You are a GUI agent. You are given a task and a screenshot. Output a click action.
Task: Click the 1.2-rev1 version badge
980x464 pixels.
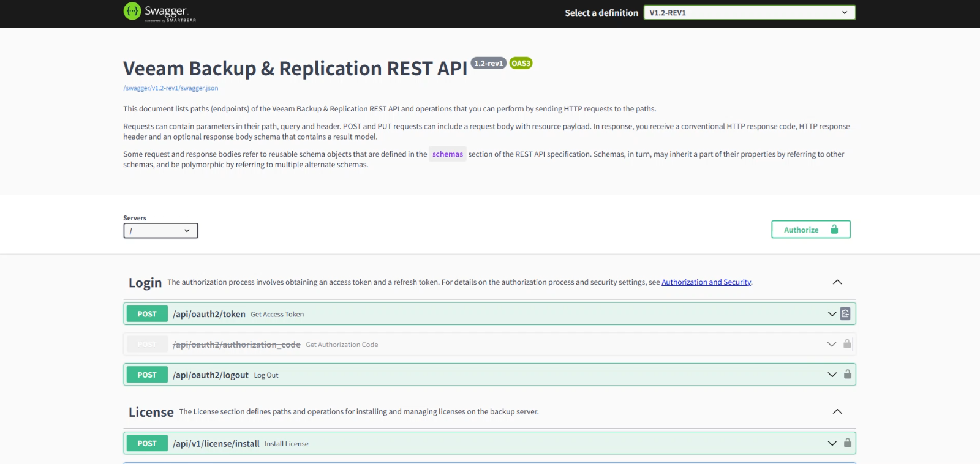pos(488,63)
